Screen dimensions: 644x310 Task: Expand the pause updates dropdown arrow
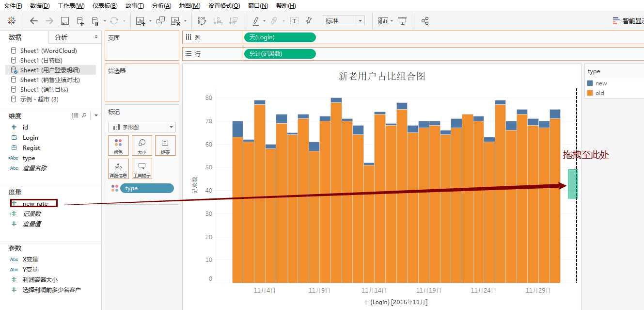click(x=104, y=21)
